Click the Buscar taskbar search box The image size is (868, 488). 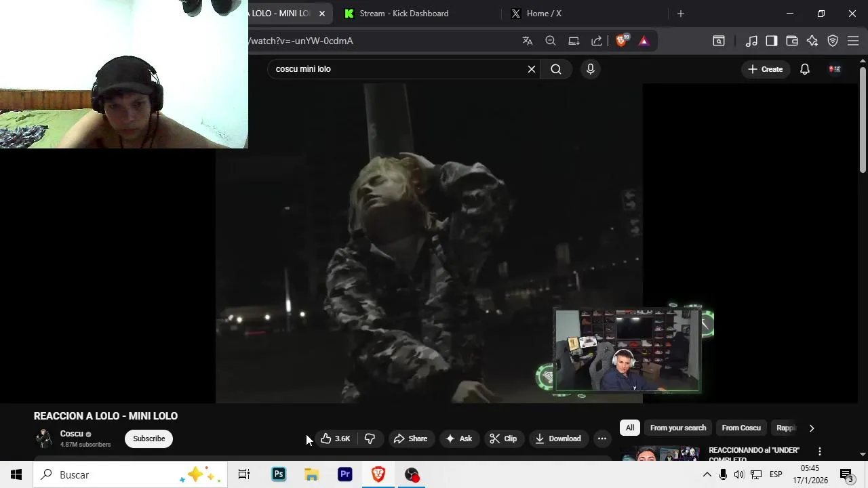click(x=130, y=474)
